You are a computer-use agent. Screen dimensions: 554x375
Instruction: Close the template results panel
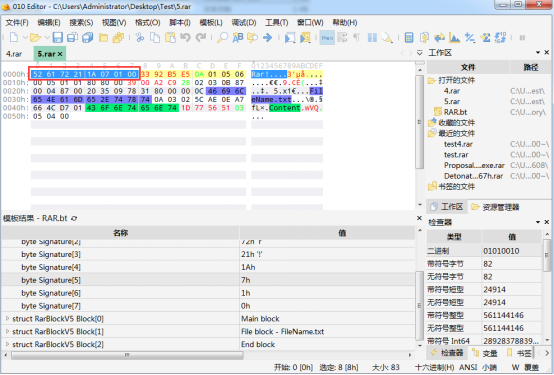(x=419, y=218)
